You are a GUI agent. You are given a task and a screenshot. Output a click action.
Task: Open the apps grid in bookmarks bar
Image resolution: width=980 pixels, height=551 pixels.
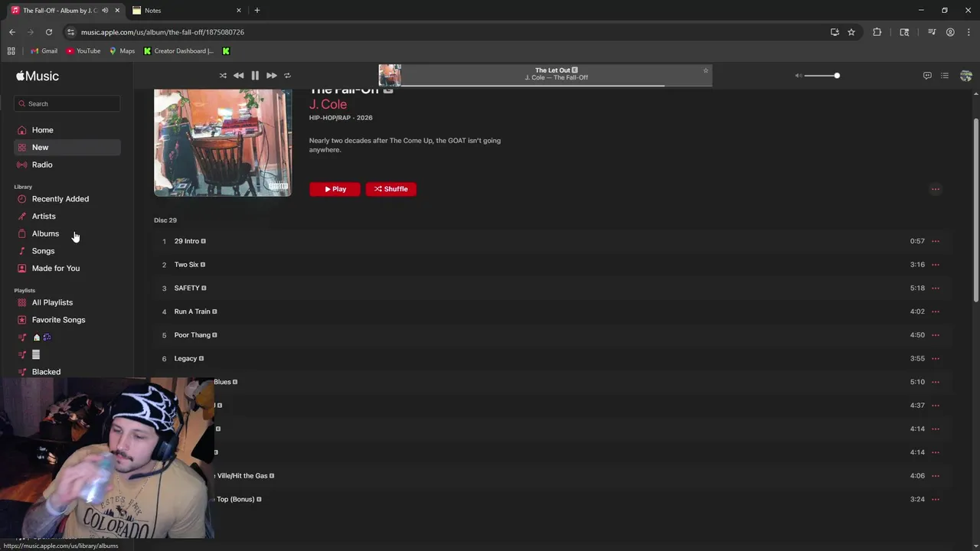tap(11, 51)
